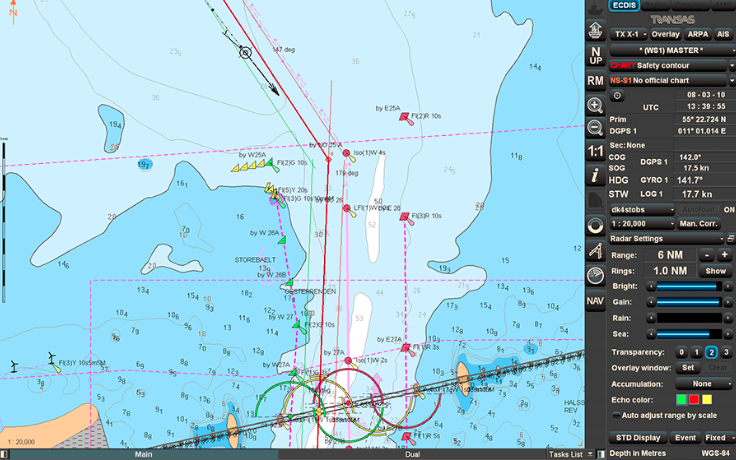The width and height of the screenshot is (736, 460).
Task: Open the Fixed dropdown button
Action: [x=718, y=438]
